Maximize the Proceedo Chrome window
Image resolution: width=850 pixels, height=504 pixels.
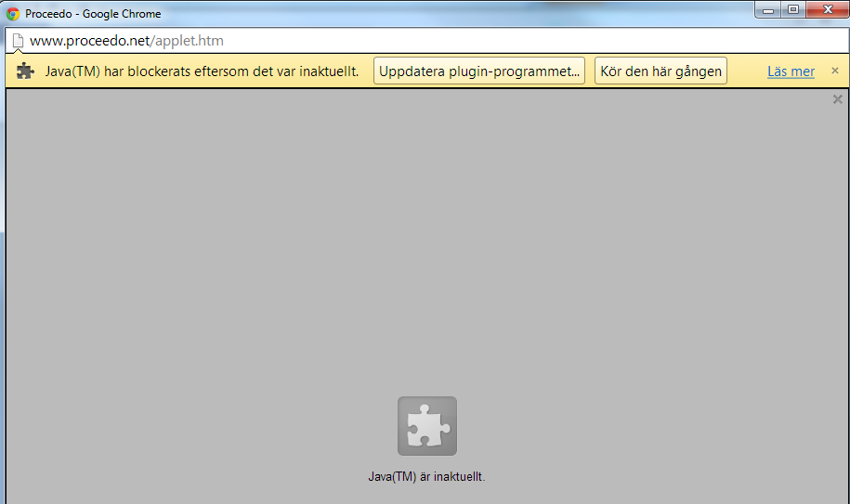(793, 9)
